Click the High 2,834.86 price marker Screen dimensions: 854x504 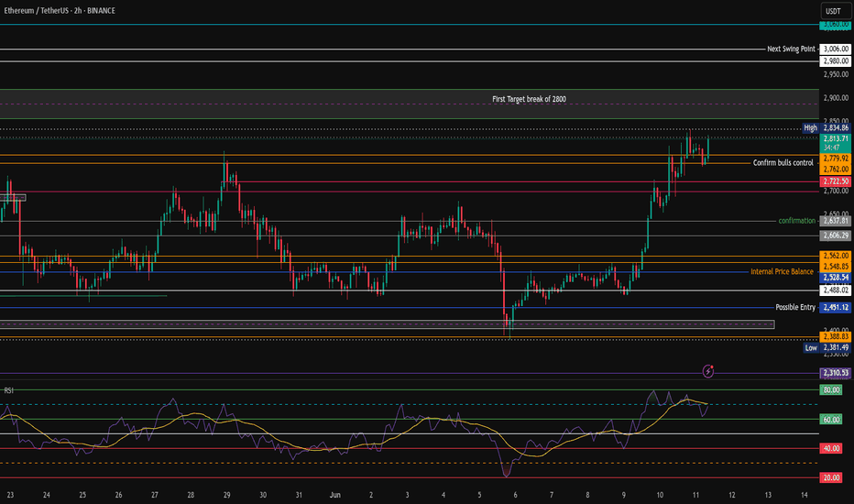pos(827,128)
